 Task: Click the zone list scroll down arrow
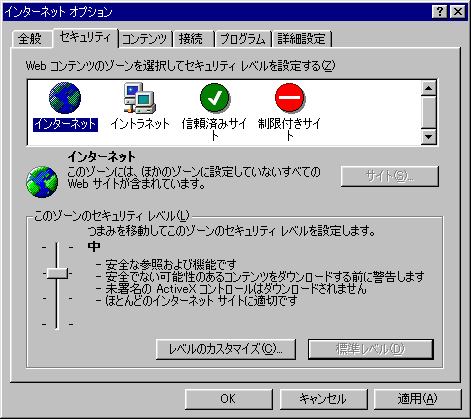click(429, 136)
